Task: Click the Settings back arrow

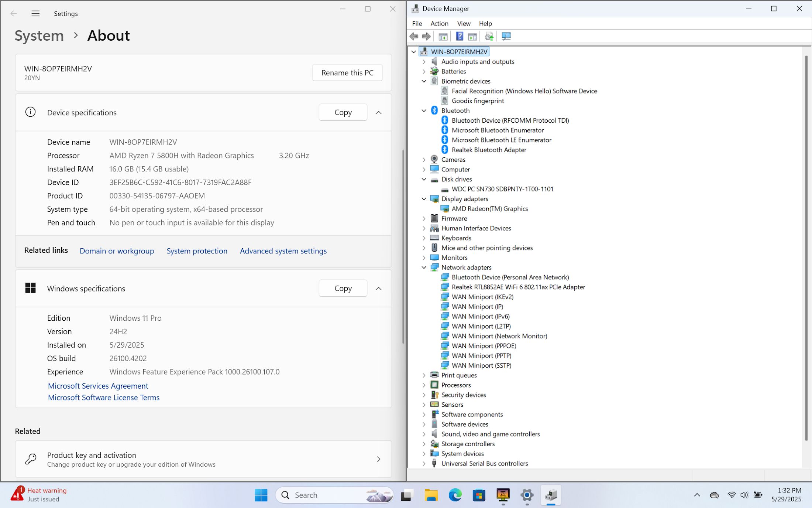Action: [14, 14]
